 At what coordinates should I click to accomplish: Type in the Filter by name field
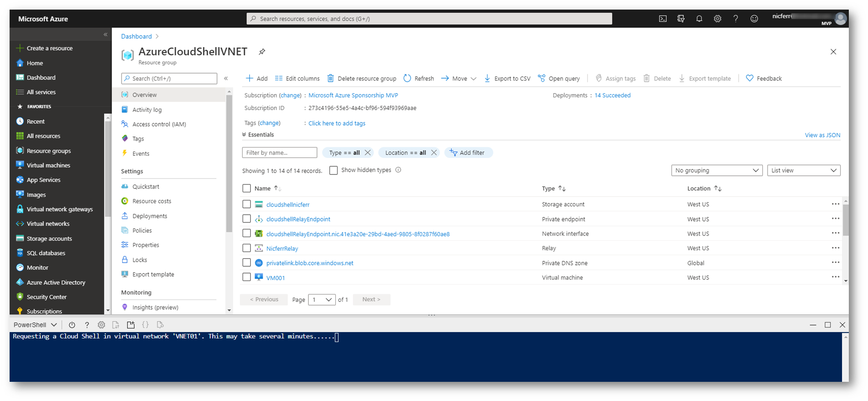(280, 153)
